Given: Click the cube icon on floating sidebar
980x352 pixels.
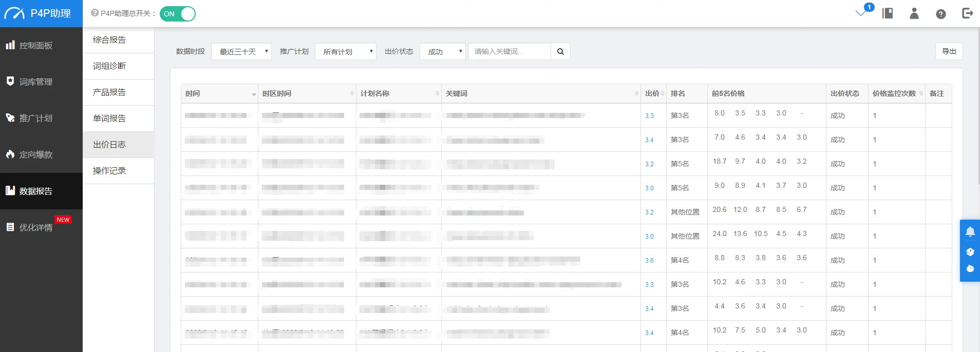Looking at the screenshot, I should point(970,251).
